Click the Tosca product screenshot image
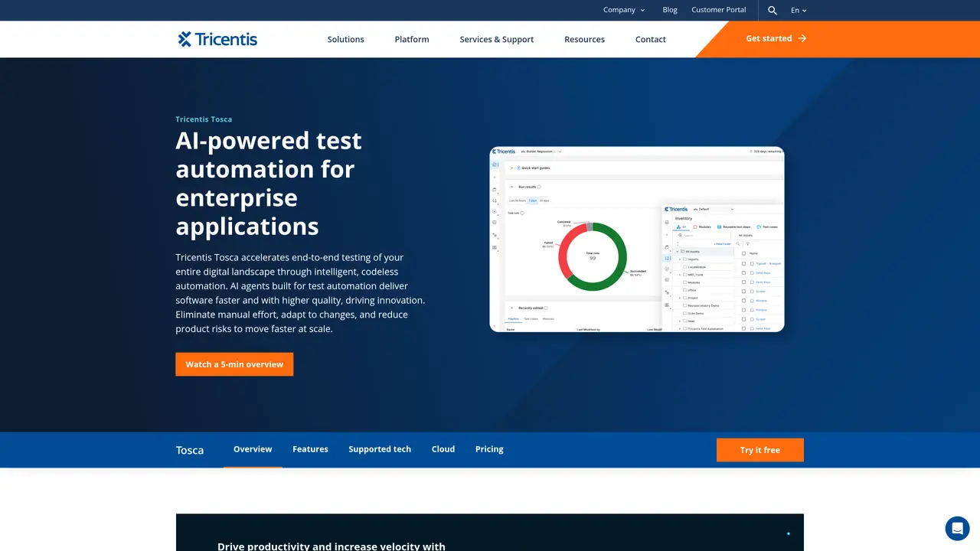Viewport: 980px width, 551px height. click(x=637, y=239)
